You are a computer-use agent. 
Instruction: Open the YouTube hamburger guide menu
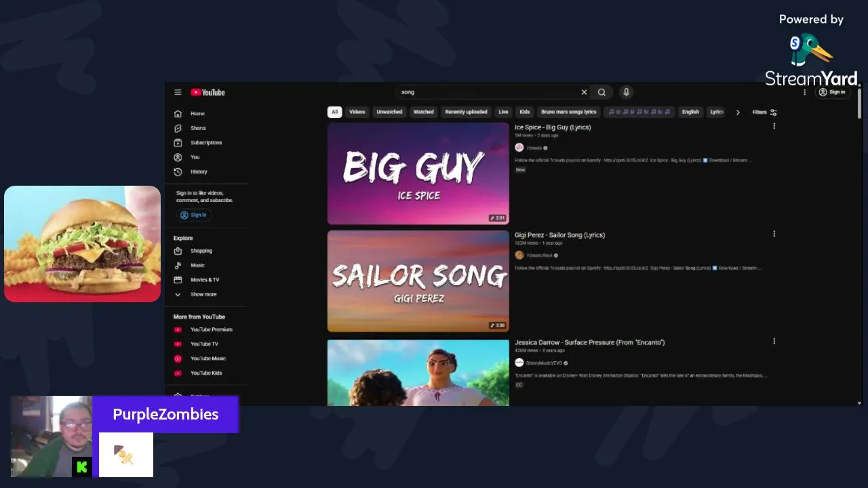pyautogui.click(x=178, y=92)
